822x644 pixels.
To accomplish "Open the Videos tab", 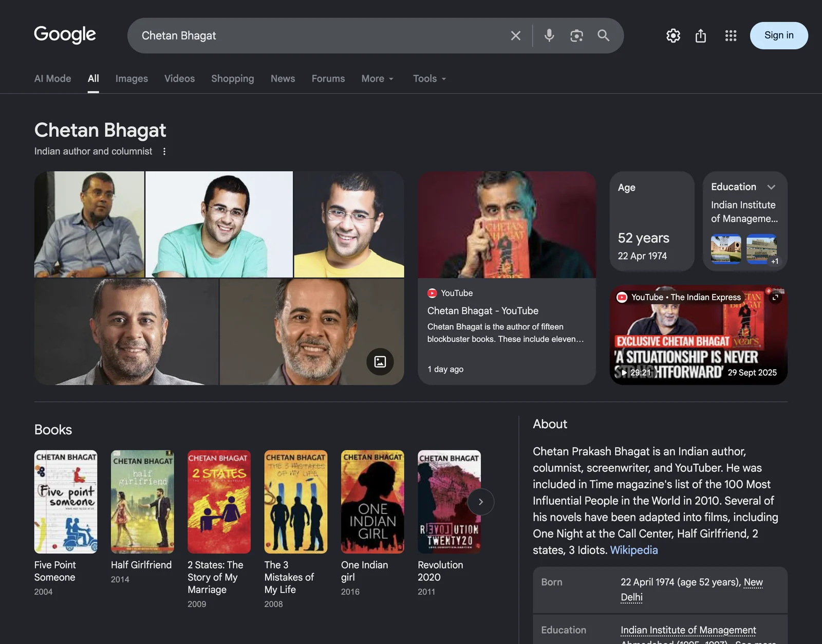I will click(x=179, y=79).
